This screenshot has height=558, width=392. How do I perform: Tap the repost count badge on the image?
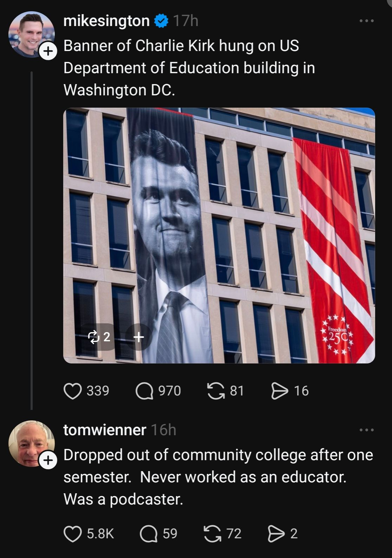point(99,337)
